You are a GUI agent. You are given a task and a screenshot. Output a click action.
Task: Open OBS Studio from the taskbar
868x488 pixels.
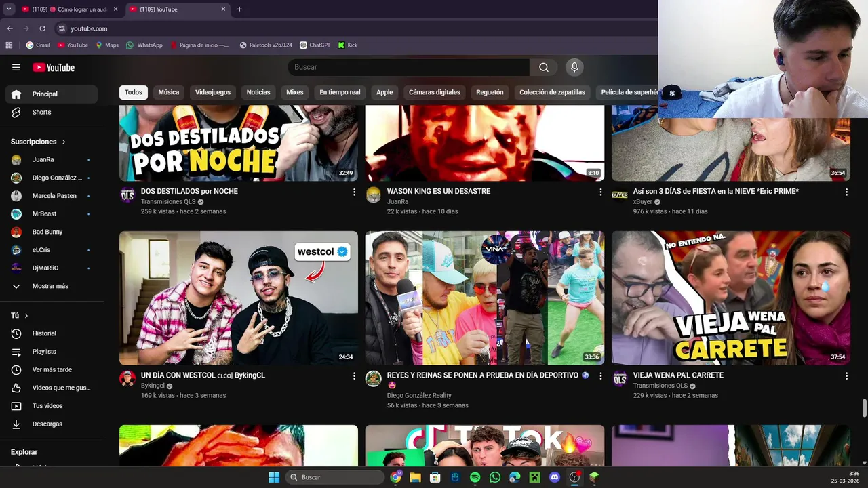pos(574,477)
